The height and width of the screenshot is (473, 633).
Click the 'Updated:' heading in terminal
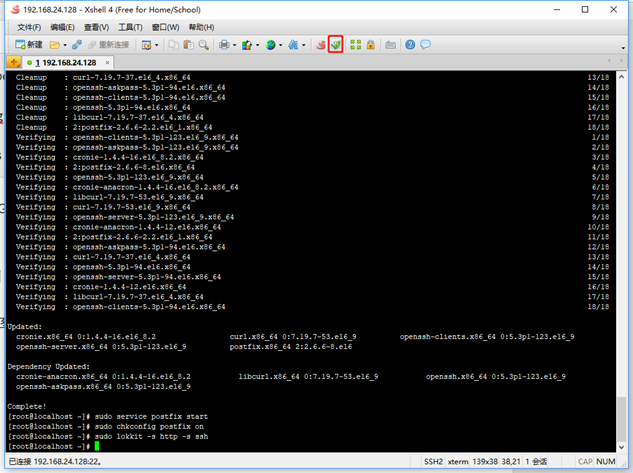[x=25, y=326]
